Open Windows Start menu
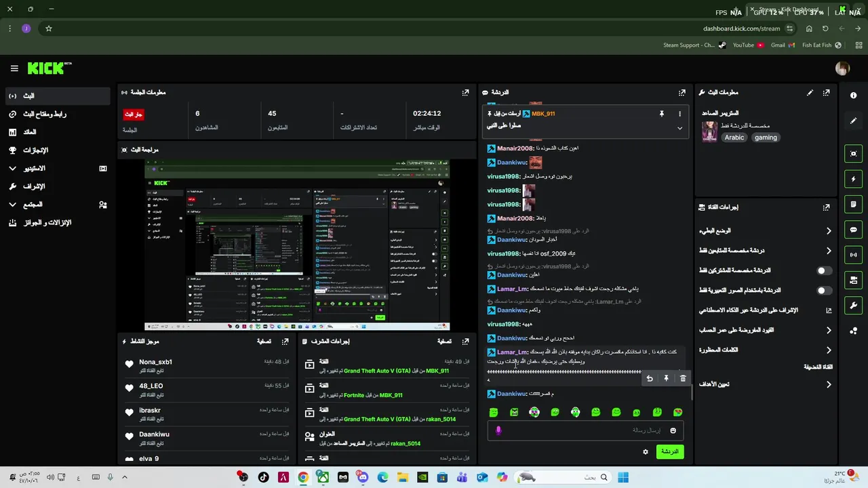 pyautogui.click(x=623, y=477)
